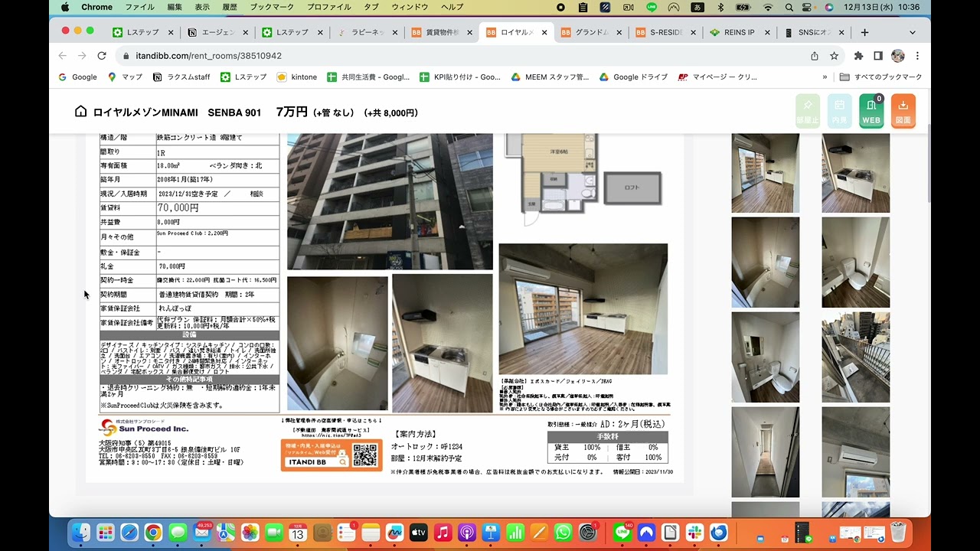
Task: Open the Chrome profile avatar
Action: pos(898,56)
